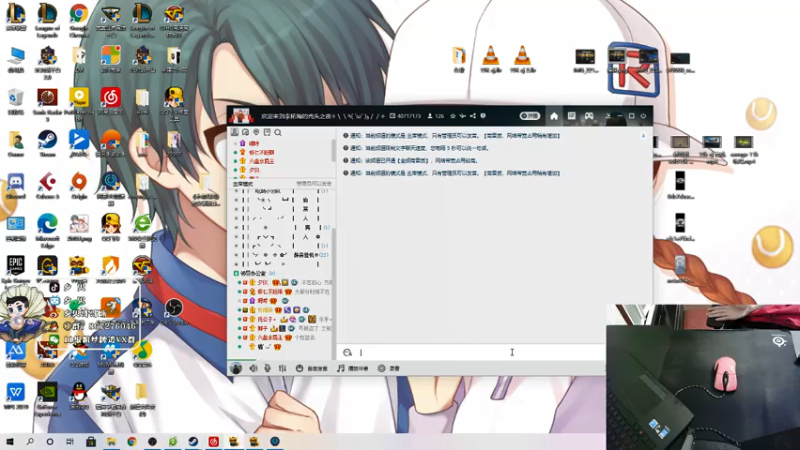800x450 pixels.
Task: Open Recycle Bin on desktop
Action: click(x=16, y=101)
